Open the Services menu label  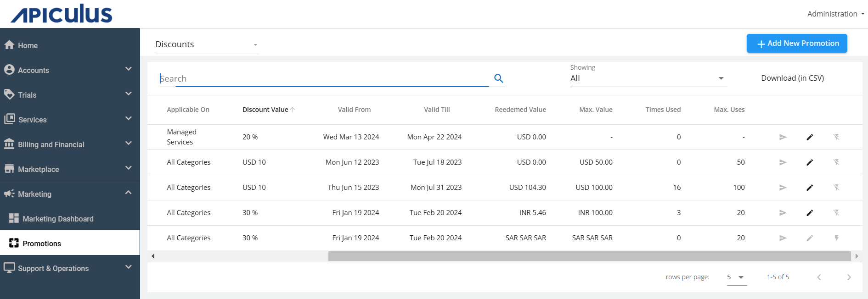pyautogui.click(x=33, y=120)
